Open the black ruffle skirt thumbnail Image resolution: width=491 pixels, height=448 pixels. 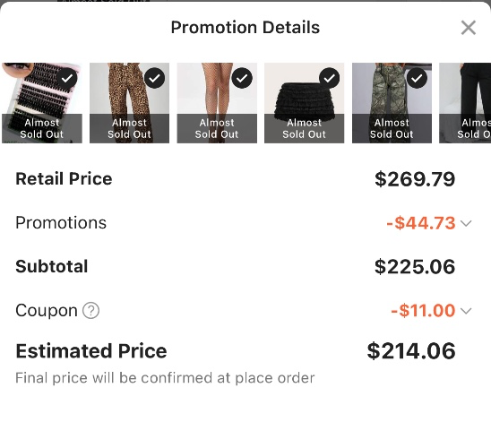coord(304,103)
